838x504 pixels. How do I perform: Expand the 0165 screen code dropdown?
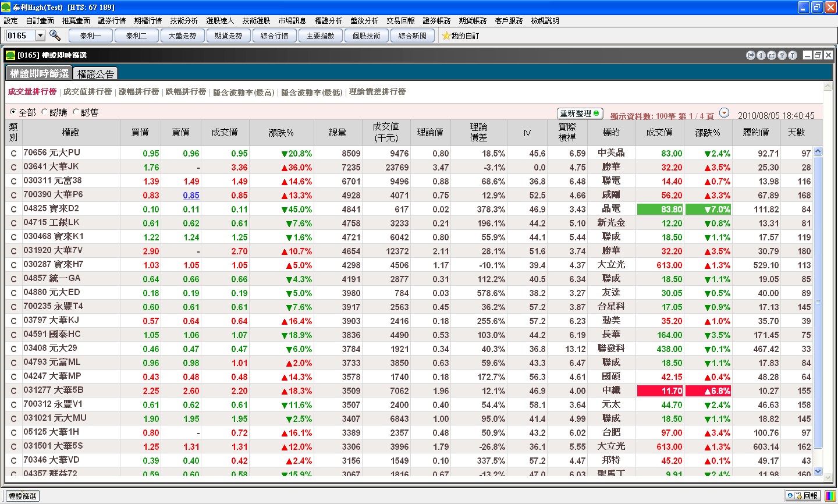click(40, 36)
